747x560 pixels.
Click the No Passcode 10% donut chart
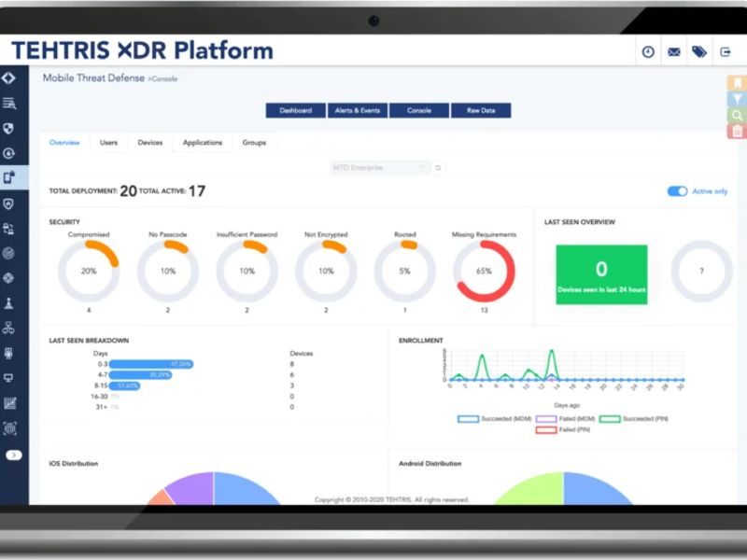coord(168,271)
